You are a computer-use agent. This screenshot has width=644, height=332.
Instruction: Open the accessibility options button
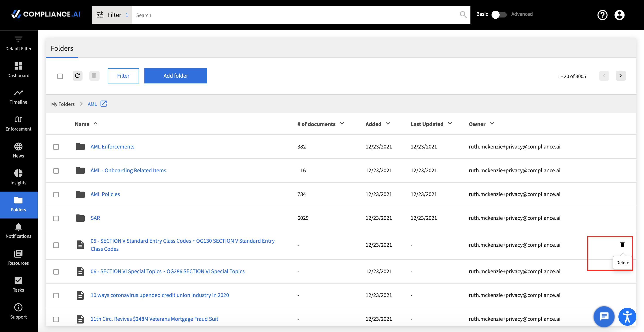[x=627, y=317]
